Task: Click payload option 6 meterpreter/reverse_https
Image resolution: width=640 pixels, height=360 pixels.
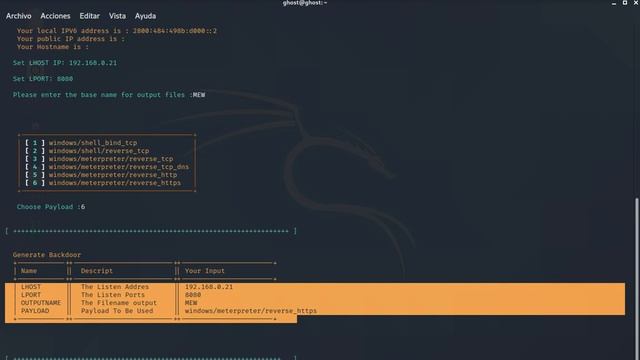Action: [103, 183]
